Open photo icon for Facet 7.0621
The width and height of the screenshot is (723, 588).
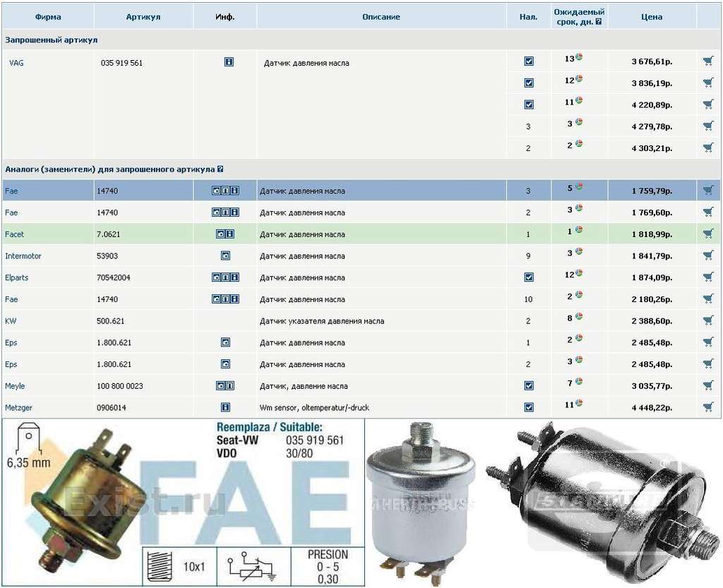click(x=221, y=234)
